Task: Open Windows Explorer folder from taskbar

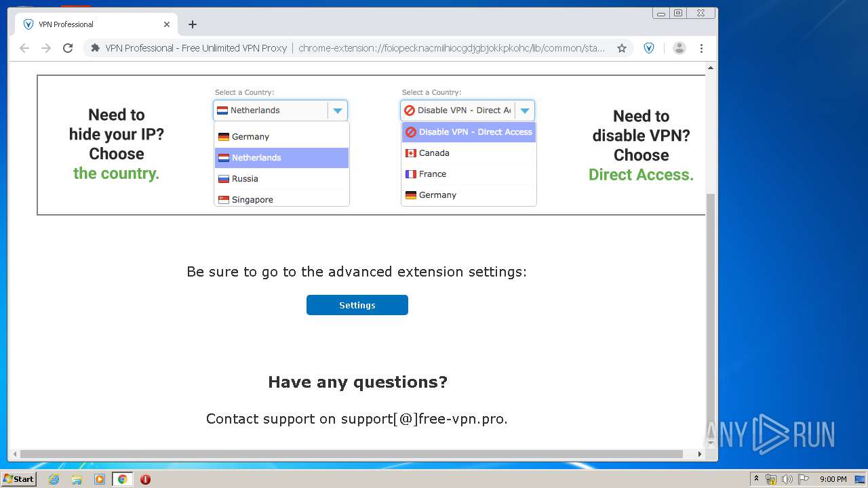Action: click(77, 479)
